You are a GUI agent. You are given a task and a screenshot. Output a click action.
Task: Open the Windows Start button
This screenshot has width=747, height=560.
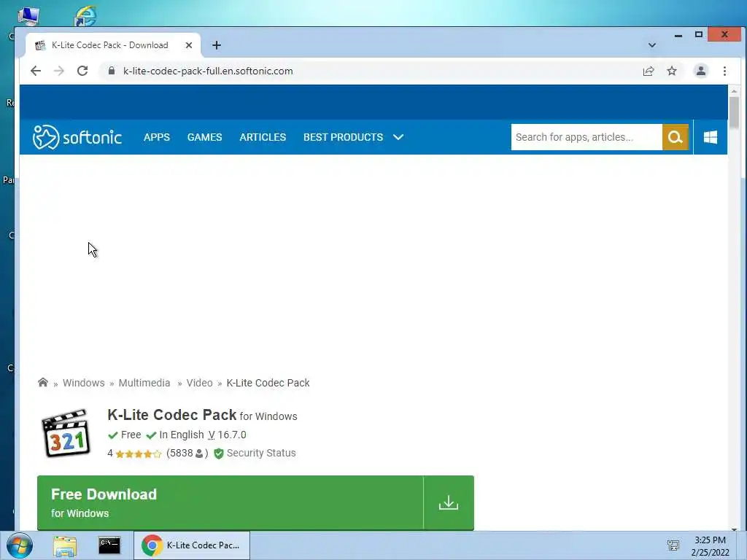20,545
